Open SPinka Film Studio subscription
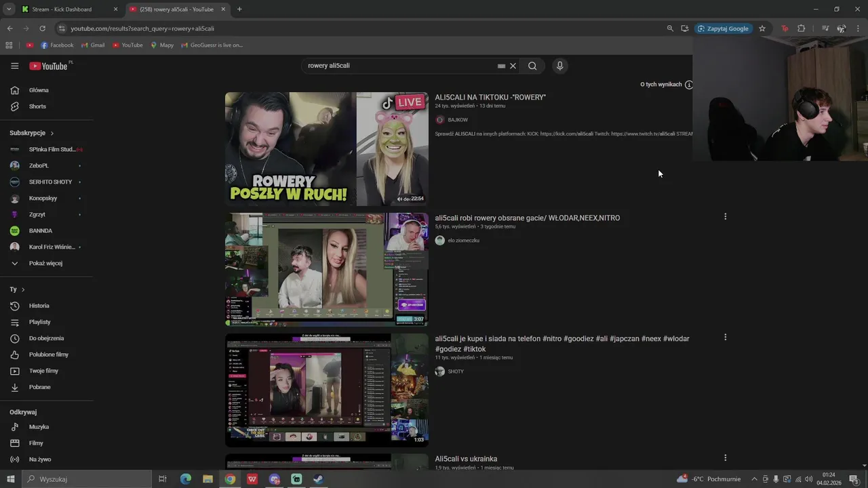The height and width of the screenshot is (488, 868). point(46,149)
